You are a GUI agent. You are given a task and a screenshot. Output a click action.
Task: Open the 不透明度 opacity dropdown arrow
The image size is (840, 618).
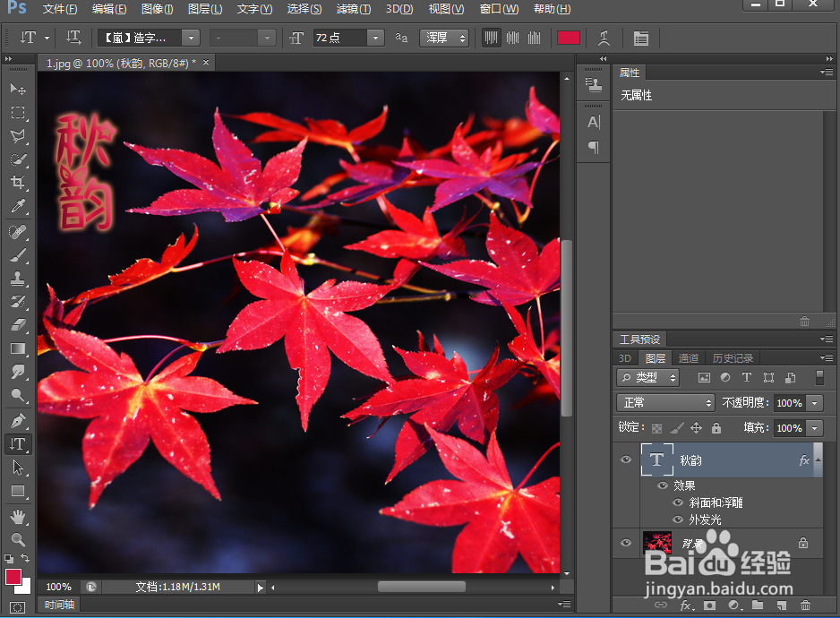(815, 403)
